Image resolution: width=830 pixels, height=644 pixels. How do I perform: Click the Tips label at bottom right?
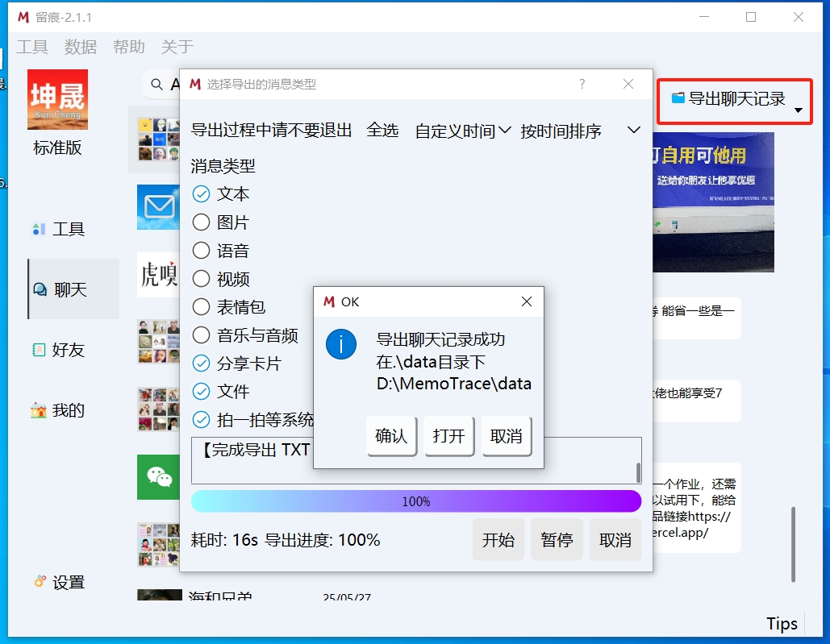click(782, 623)
